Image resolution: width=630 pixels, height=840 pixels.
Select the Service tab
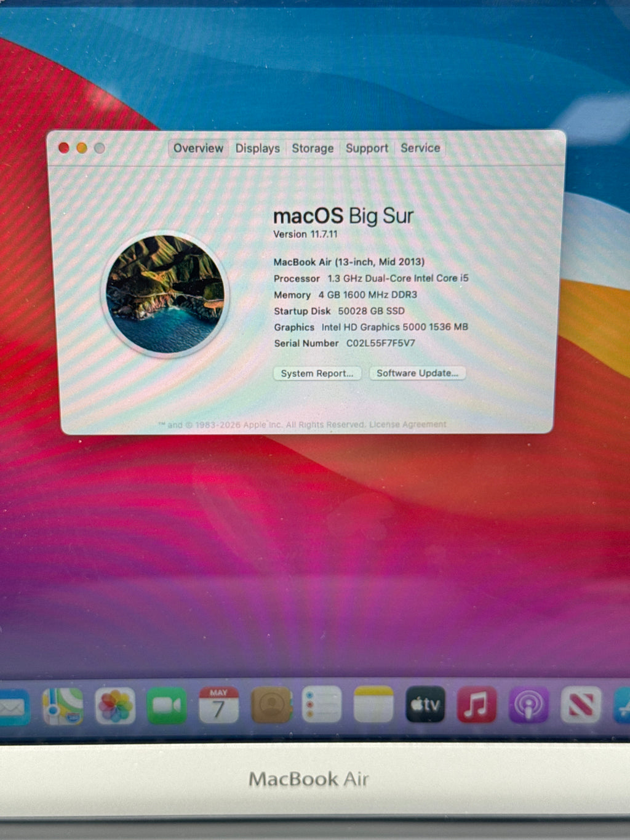click(x=420, y=148)
